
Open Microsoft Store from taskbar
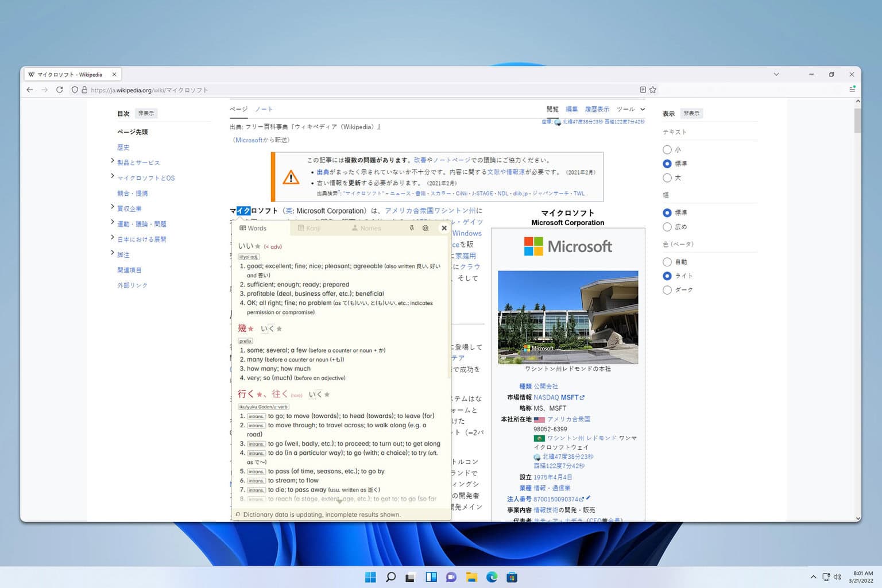click(x=512, y=577)
